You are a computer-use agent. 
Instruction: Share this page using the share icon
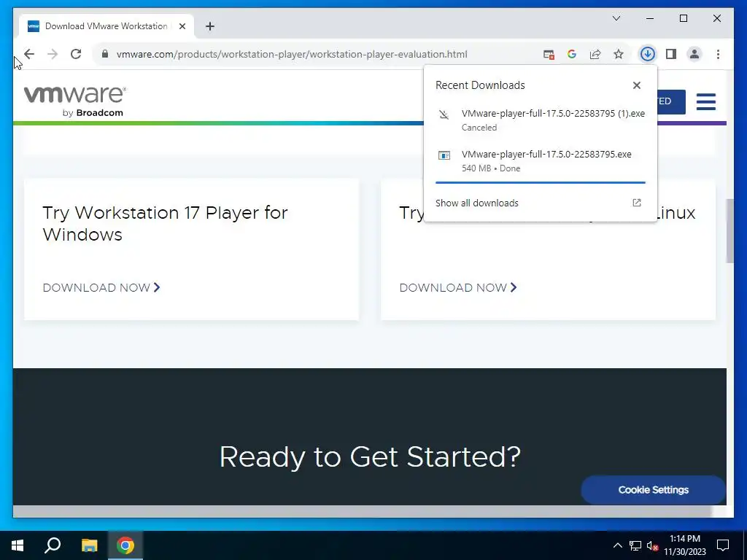pos(595,54)
